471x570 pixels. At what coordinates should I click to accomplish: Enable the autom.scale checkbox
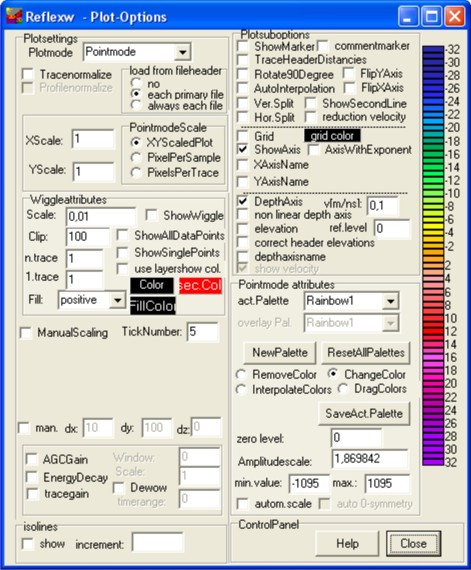(x=243, y=504)
